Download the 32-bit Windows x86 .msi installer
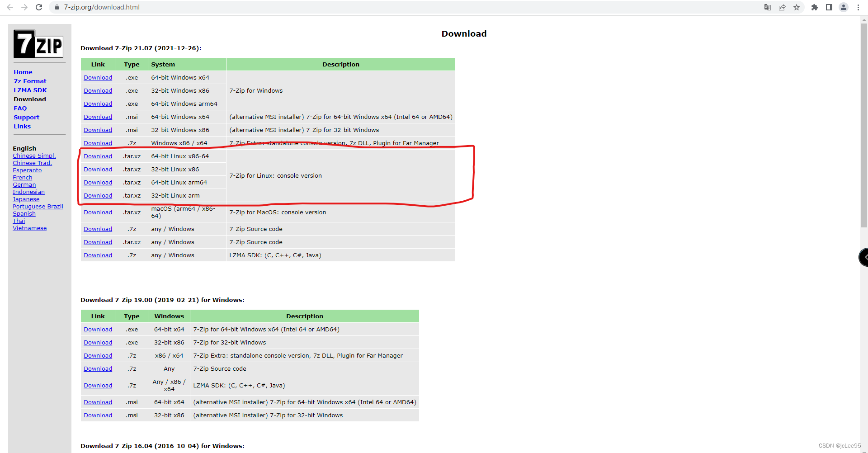 tap(98, 130)
